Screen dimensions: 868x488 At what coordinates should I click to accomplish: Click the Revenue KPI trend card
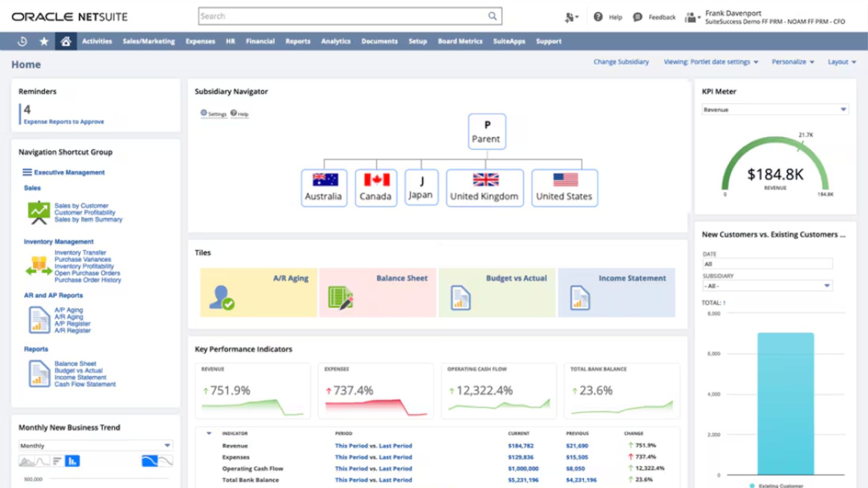click(253, 391)
